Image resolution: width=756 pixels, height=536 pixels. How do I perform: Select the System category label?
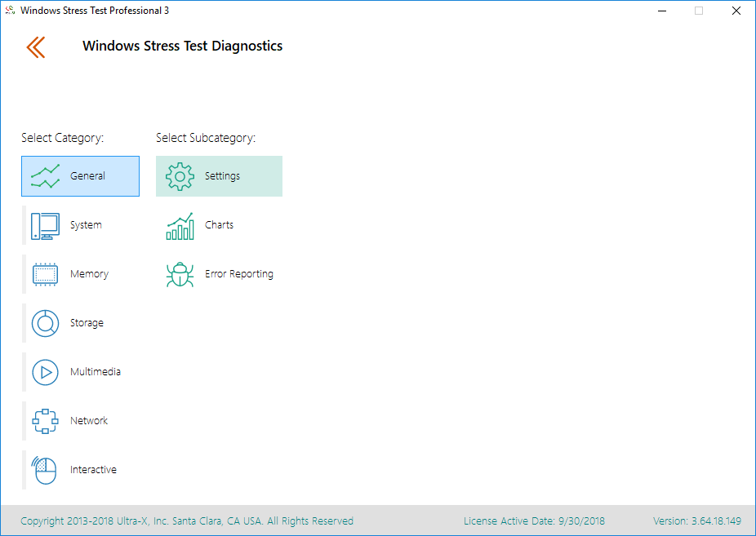point(86,225)
